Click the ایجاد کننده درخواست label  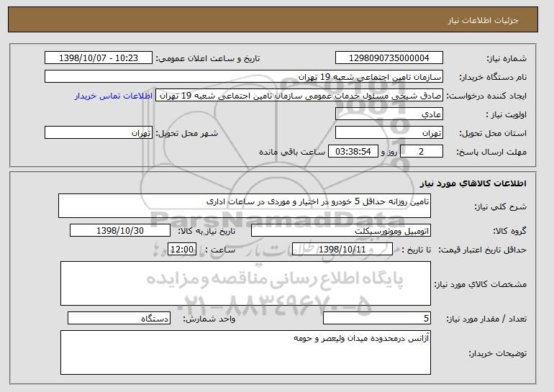(x=486, y=96)
